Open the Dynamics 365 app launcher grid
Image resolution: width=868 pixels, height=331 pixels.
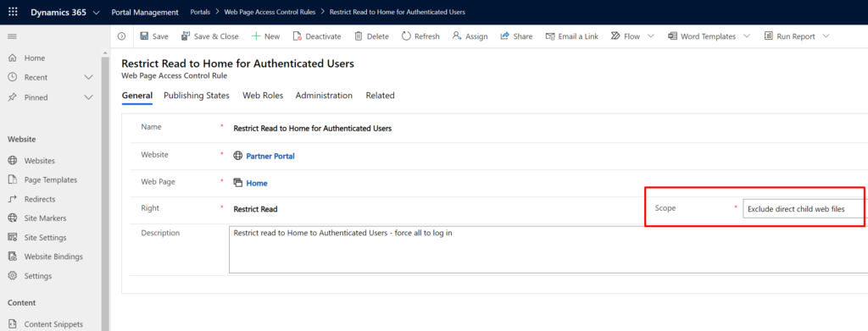click(13, 12)
